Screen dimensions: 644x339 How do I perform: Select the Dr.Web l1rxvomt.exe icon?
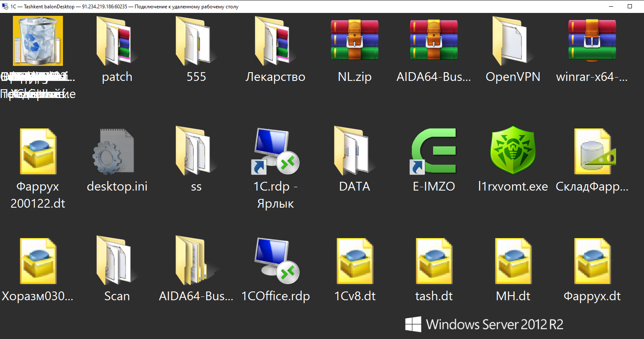pyautogui.click(x=513, y=150)
